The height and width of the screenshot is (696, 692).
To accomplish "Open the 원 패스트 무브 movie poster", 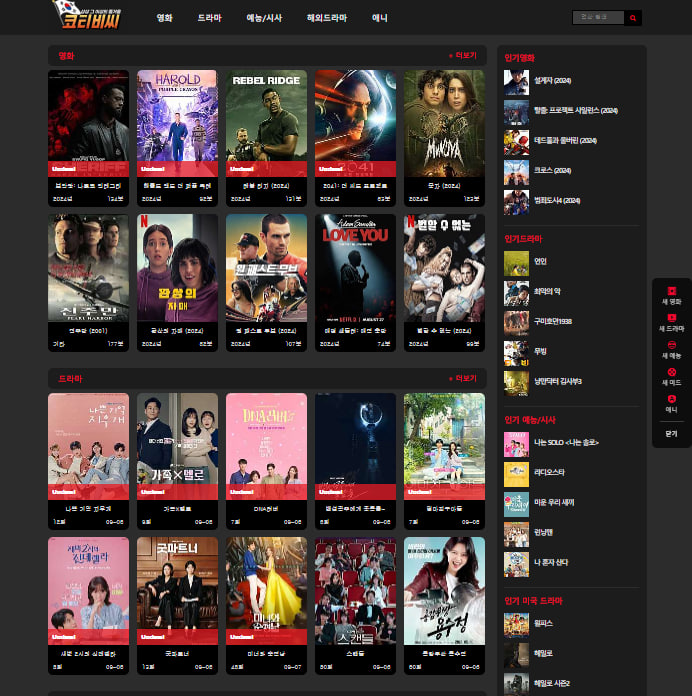I will point(266,268).
